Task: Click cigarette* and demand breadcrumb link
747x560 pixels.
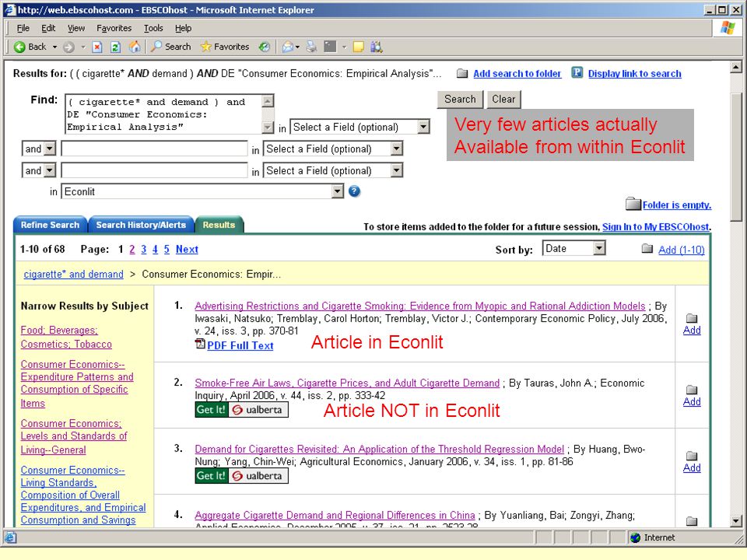Action: [73, 275]
